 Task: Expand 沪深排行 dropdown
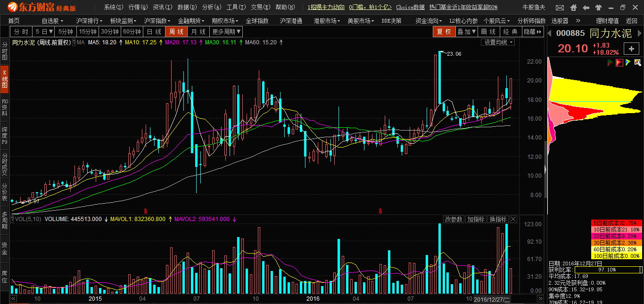(89, 21)
